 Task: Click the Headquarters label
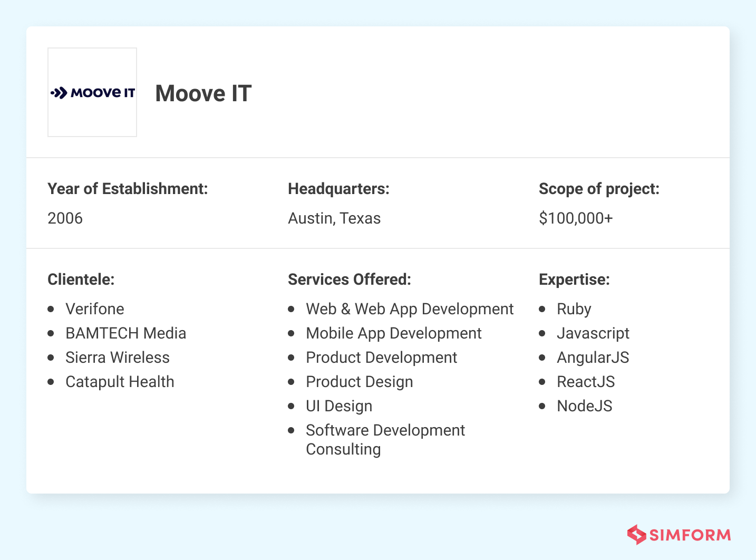point(338,189)
